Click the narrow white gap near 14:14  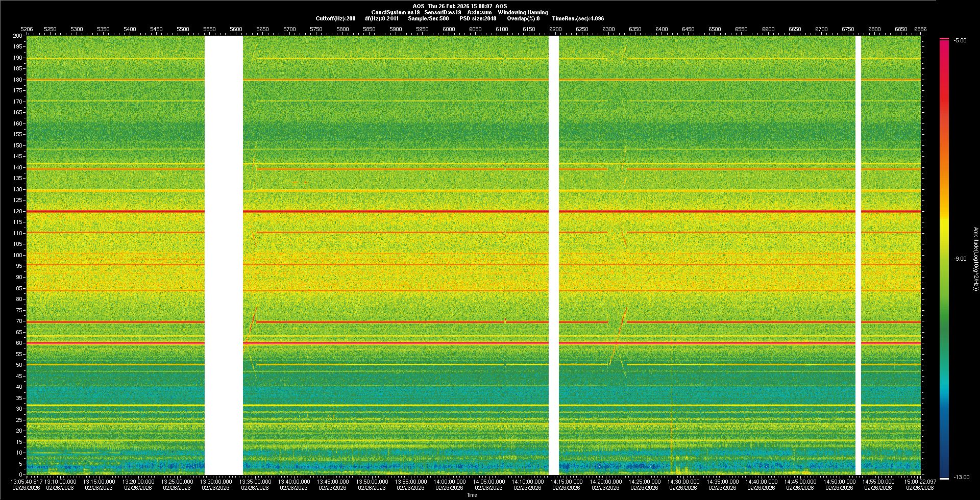[x=554, y=255]
